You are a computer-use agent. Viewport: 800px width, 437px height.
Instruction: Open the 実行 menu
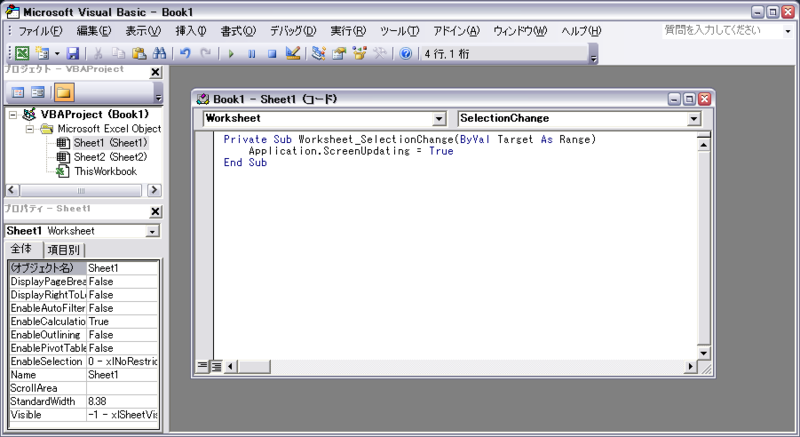tap(348, 31)
